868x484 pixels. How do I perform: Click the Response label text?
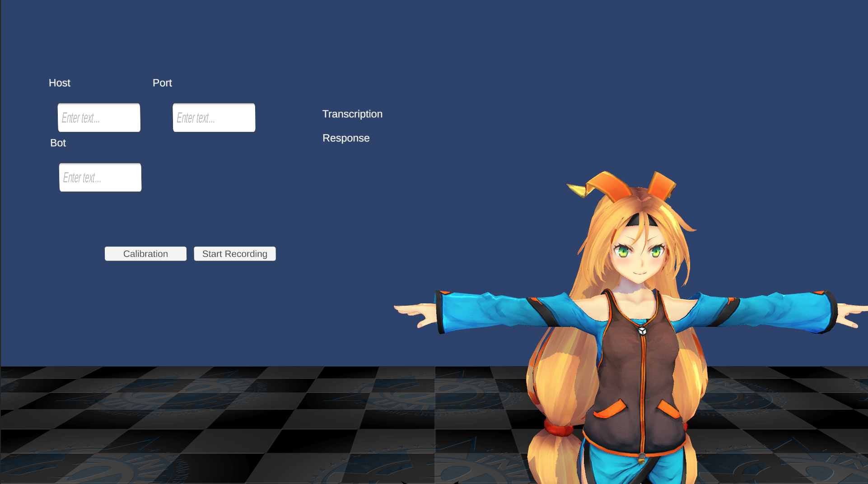tap(346, 138)
